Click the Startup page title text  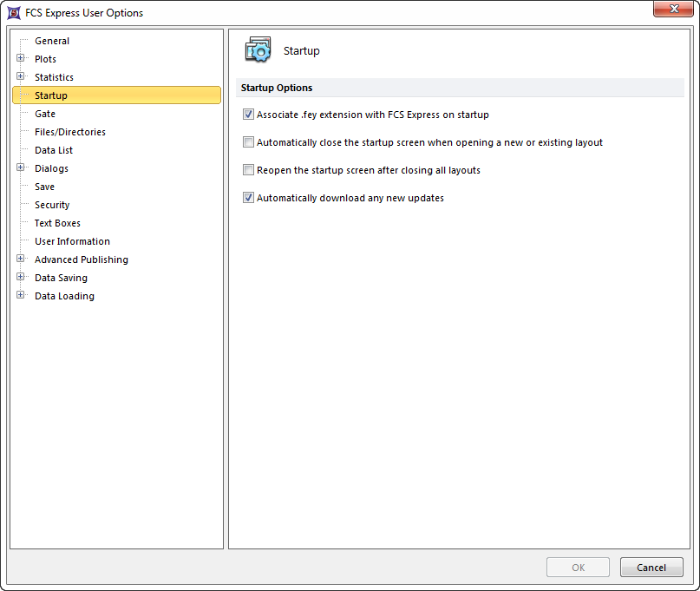point(302,51)
